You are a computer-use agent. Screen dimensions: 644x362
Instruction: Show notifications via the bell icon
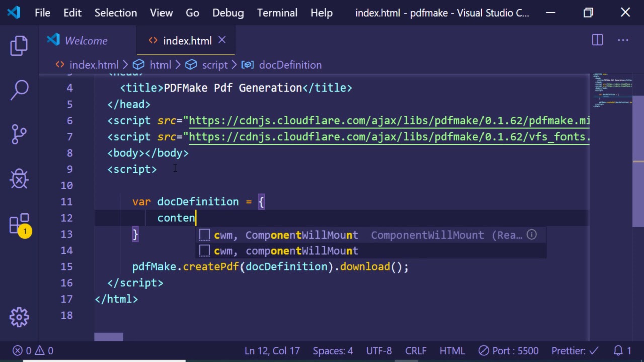pyautogui.click(x=622, y=351)
